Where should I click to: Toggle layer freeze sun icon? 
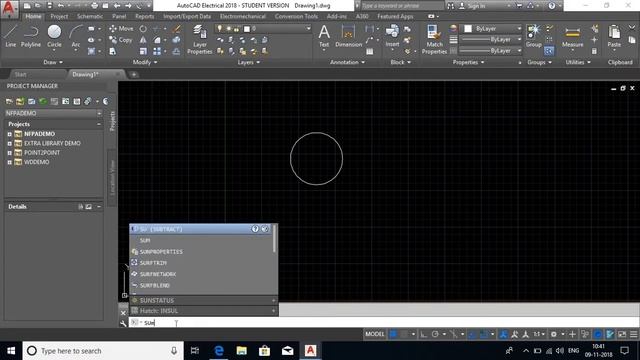228,28
